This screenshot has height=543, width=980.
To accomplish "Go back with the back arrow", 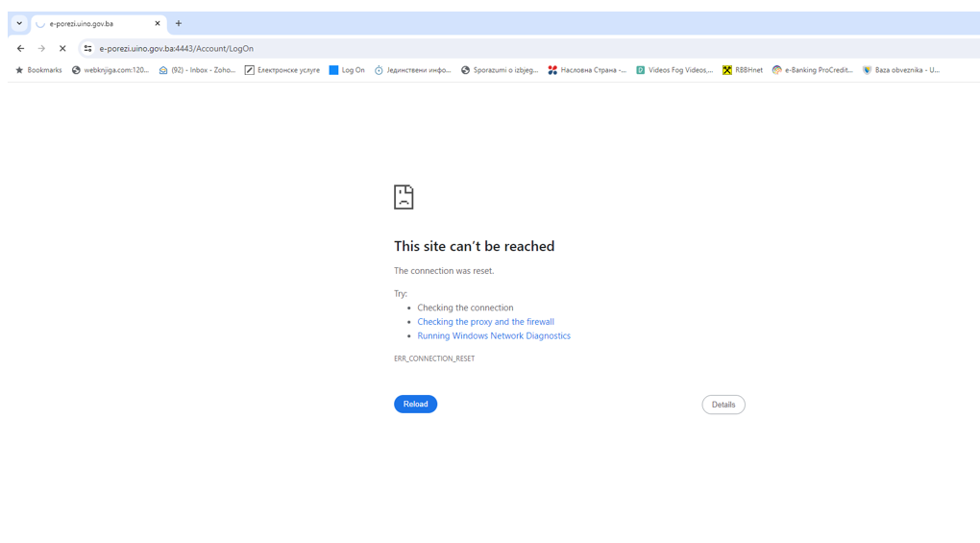I will [20, 48].
